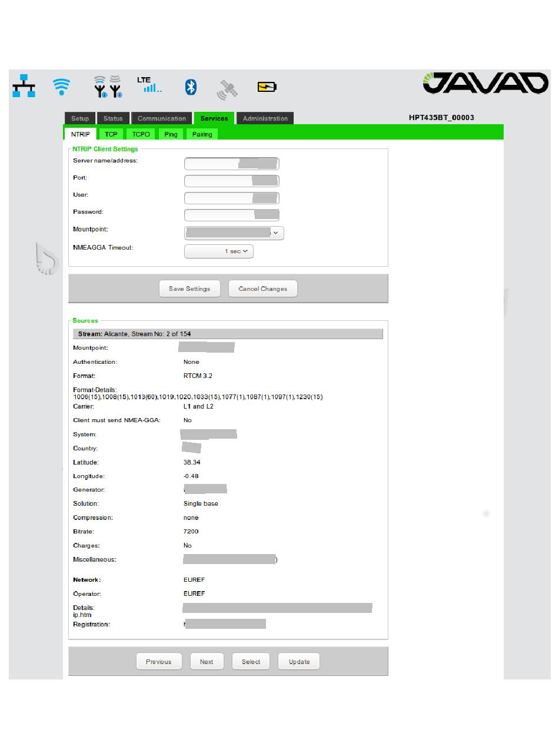The image size is (559, 756).
Task: Click the HPT435BT_00003 device name
Action: (441, 118)
